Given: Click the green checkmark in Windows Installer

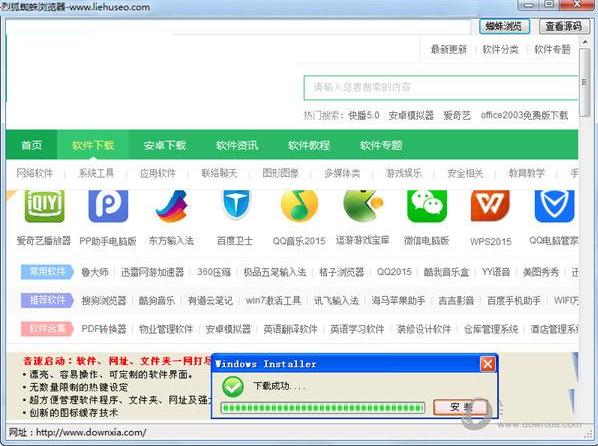Looking at the screenshot, I should click(x=233, y=386).
